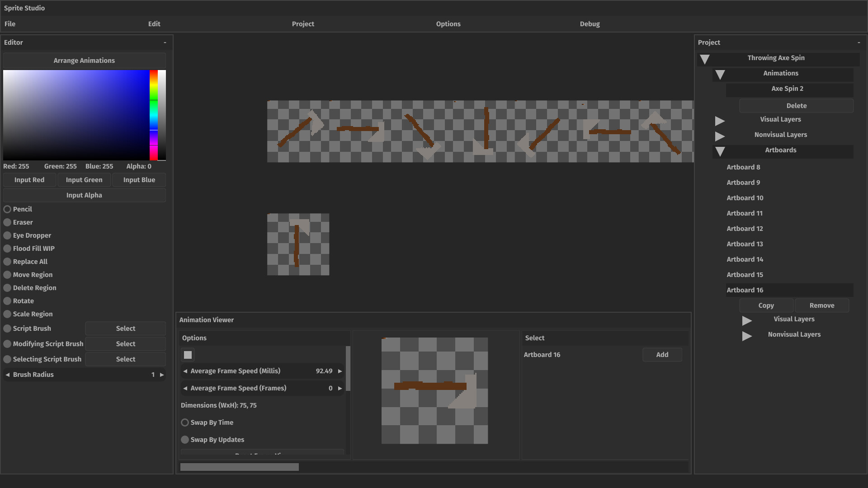This screenshot has height=488, width=868.
Task: Select Artboard 12 in the project tree
Action: coord(745,228)
